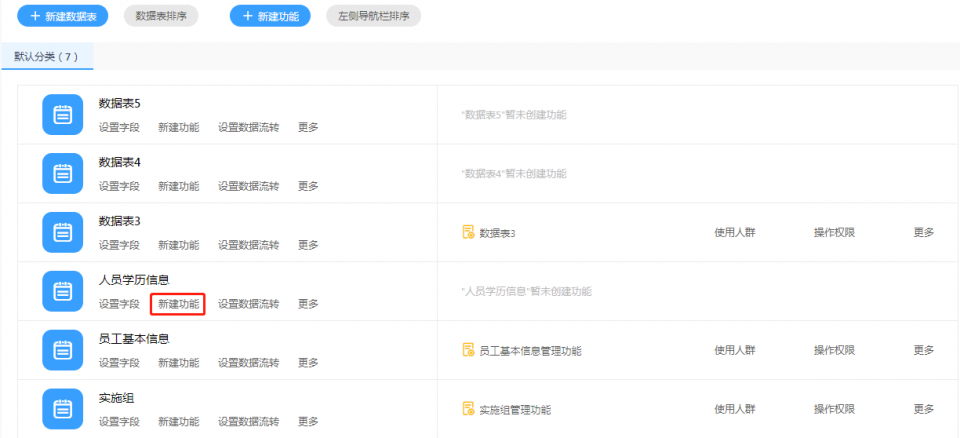The height and width of the screenshot is (438, 960).
Task: Click the yellow function icon beside 数据表3
Action: point(468,232)
